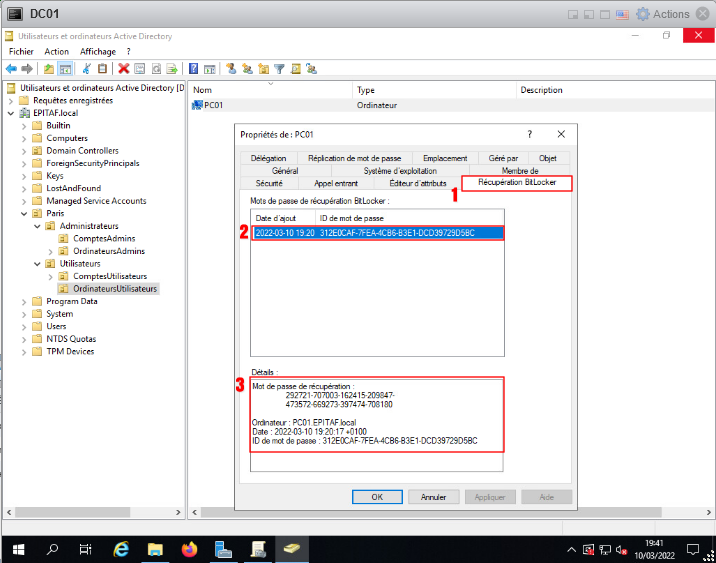Click the Cut scissors toolbar icon
716x563 pixels.
[x=87, y=69]
